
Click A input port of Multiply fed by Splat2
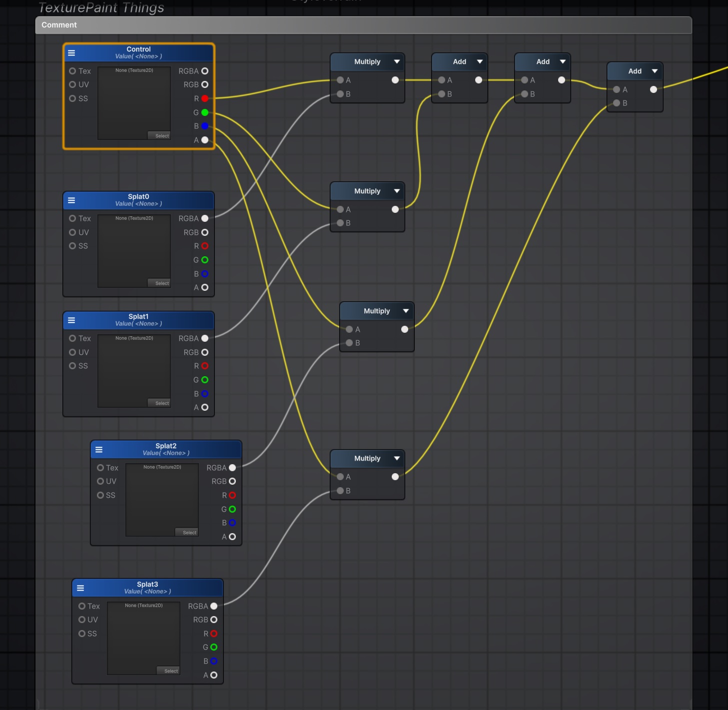click(x=349, y=329)
